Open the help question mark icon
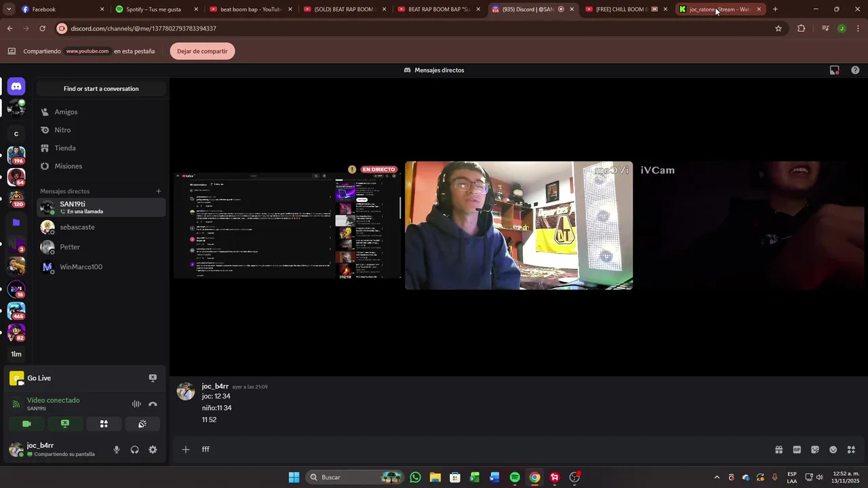Image resolution: width=868 pixels, height=488 pixels. point(855,70)
